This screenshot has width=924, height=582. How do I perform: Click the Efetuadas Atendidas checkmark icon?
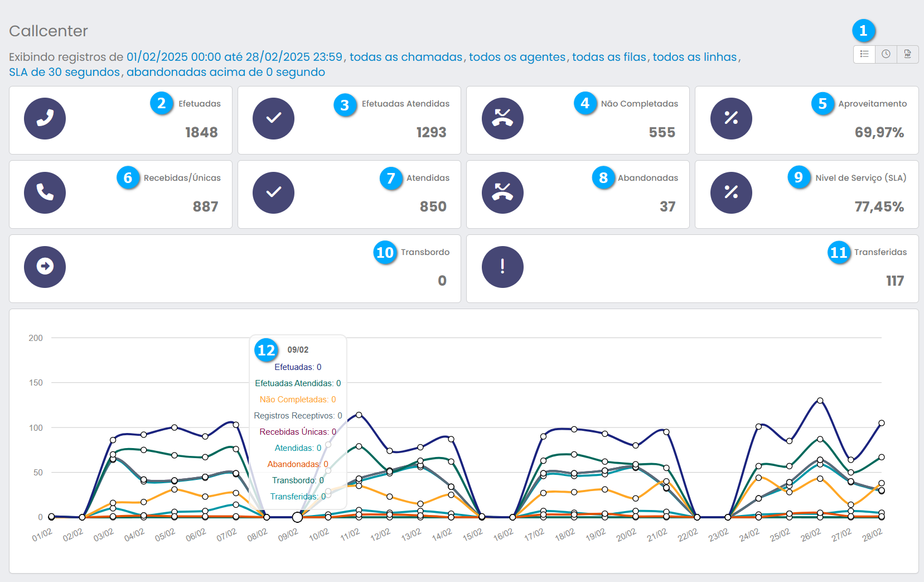pos(273,118)
